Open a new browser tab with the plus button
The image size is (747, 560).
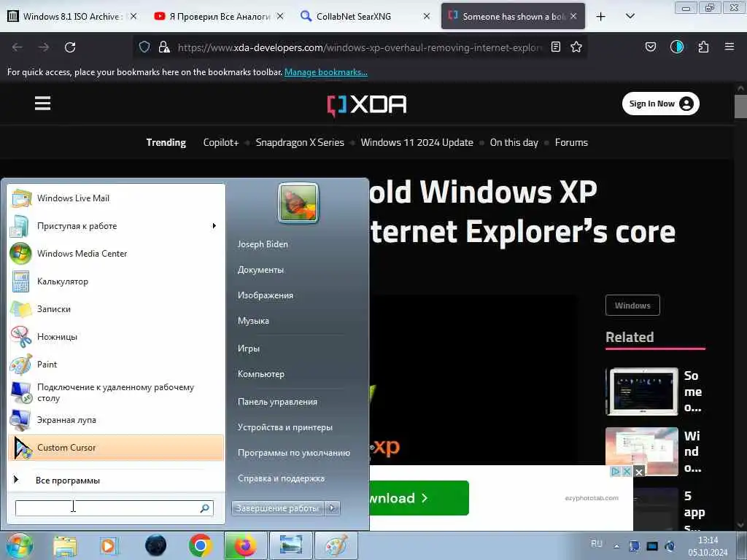tap(601, 17)
